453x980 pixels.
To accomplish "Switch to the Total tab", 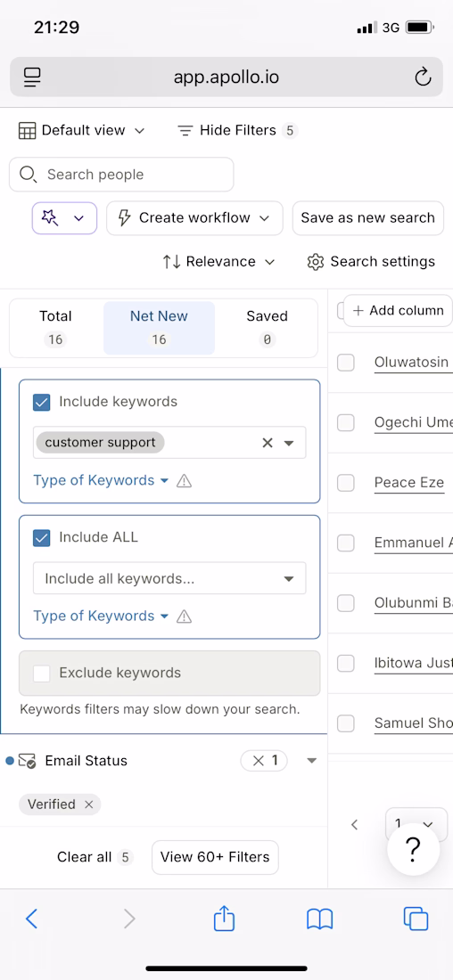I will coord(55,327).
